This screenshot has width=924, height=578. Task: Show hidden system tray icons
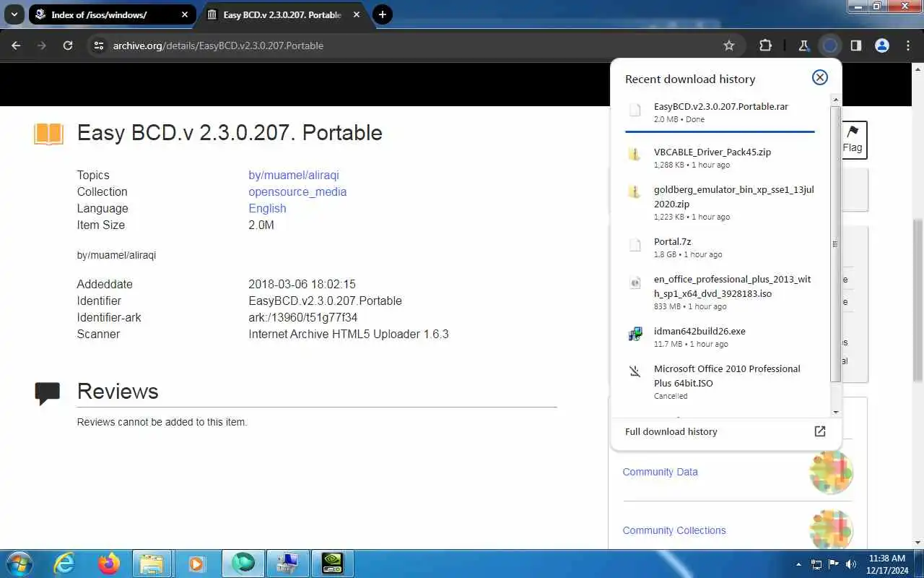point(798,565)
